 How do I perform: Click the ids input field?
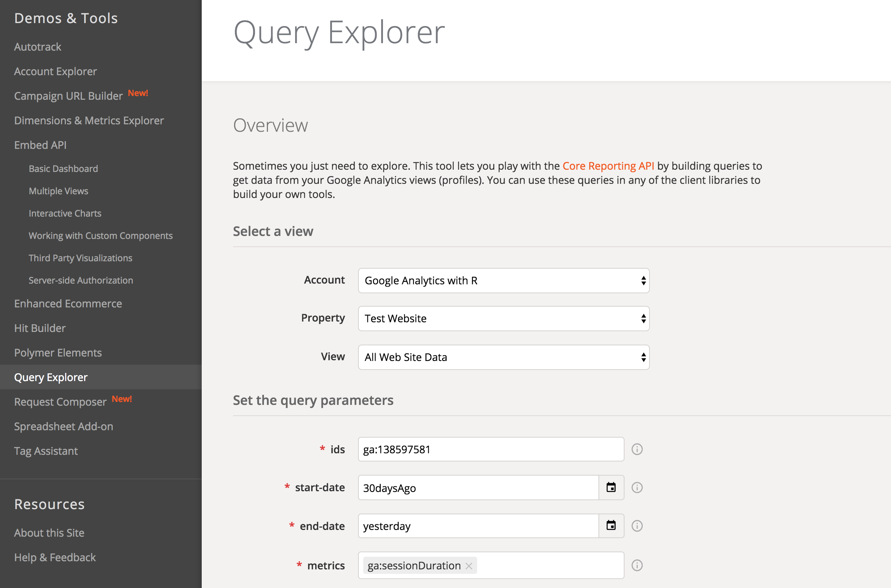pos(491,449)
